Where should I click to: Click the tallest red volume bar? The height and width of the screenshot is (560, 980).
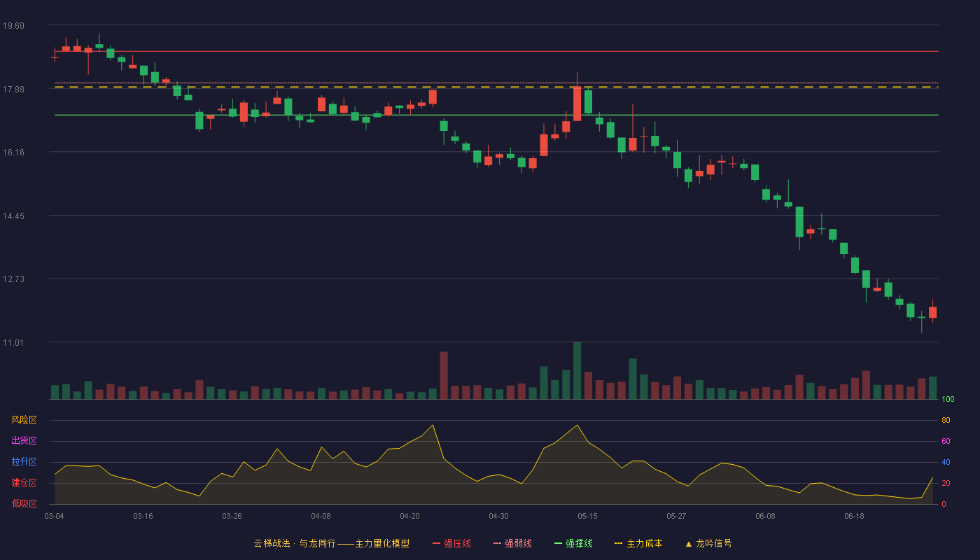pyautogui.click(x=444, y=375)
